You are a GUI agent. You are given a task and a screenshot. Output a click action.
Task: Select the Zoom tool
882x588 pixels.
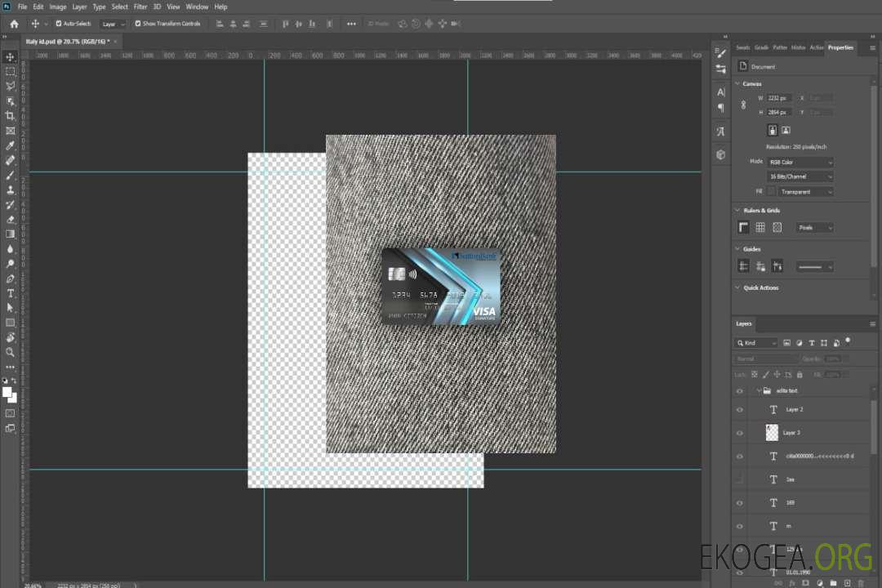(11, 352)
